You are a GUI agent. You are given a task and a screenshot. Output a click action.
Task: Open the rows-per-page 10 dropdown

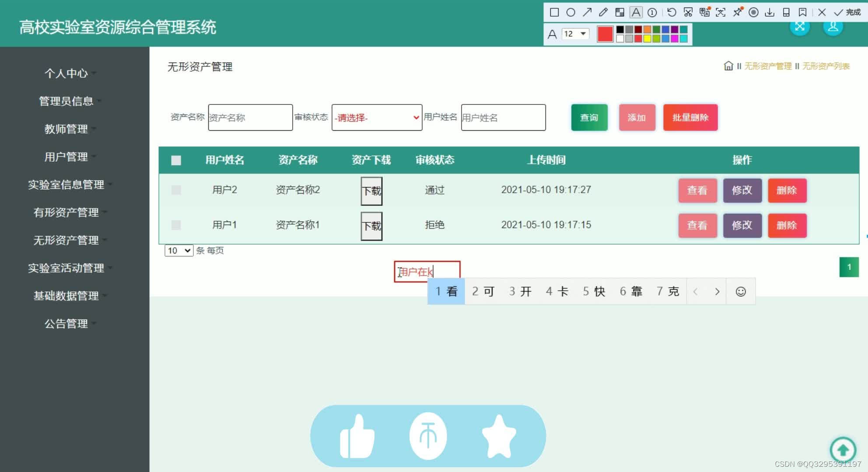click(x=179, y=250)
